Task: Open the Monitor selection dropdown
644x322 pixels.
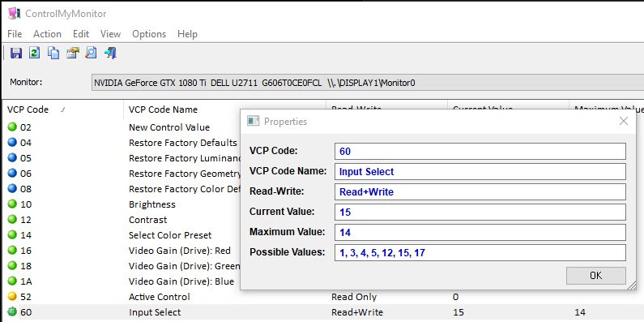Action: point(367,83)
